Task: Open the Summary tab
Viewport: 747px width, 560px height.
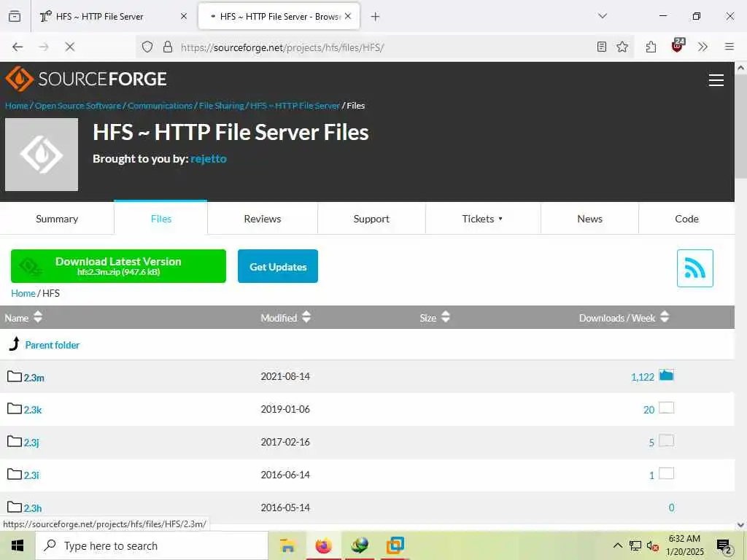Action: pyautogui.click(x=57, y=219)
